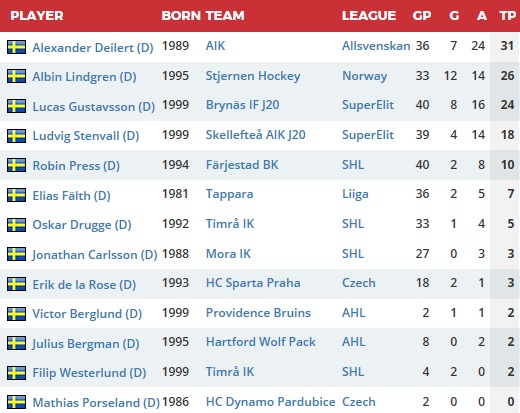Sort table by the GP column header
Screen dimensions: 520x413
tap(422, 16)
